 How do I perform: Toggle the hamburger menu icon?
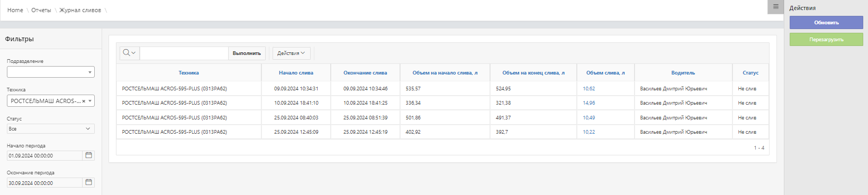point(775,7)
